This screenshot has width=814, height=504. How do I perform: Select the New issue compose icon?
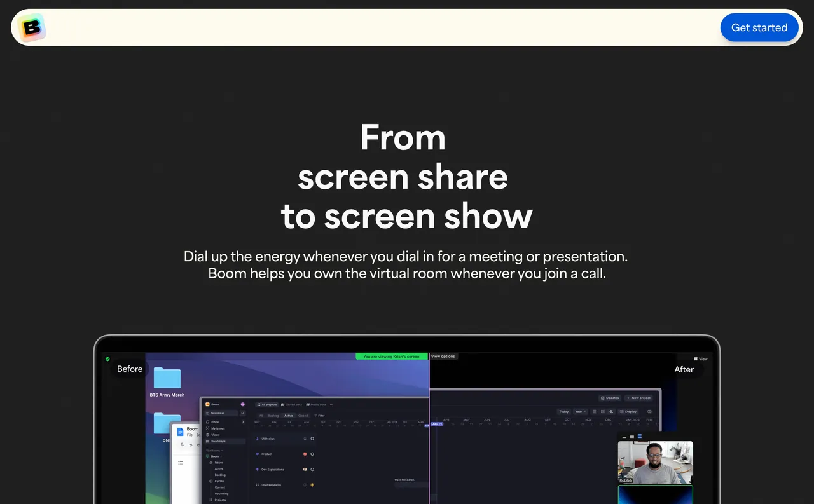(x=207, y=413)
